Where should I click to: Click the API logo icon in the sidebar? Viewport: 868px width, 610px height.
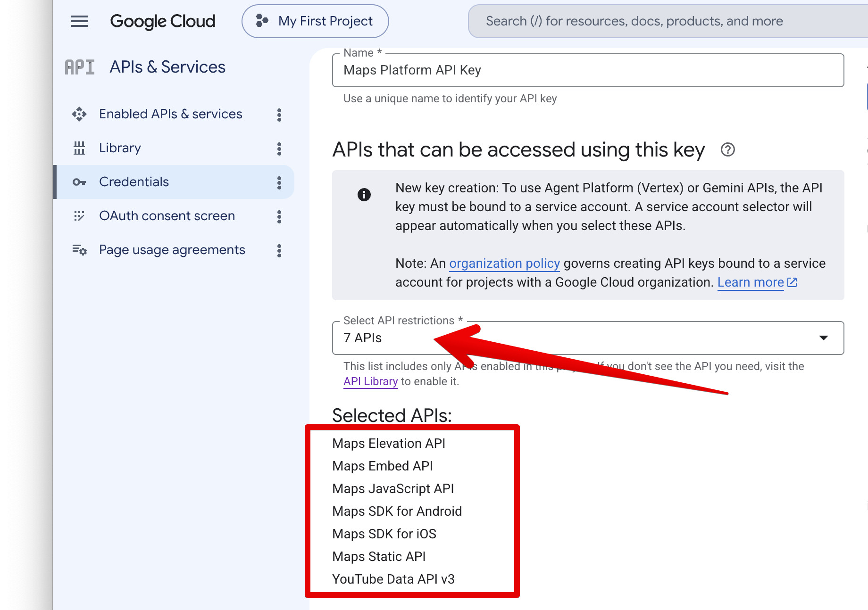[x=80, y=67]
